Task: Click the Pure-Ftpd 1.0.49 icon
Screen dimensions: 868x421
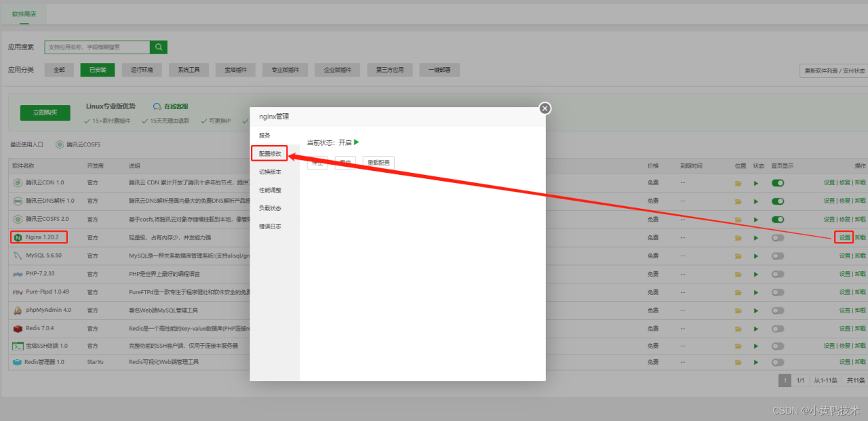Action: 18,292
